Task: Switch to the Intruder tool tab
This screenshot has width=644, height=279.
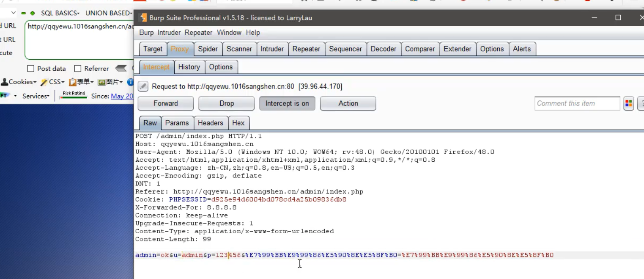Action: pyautogui.click(x=272, y=49)
